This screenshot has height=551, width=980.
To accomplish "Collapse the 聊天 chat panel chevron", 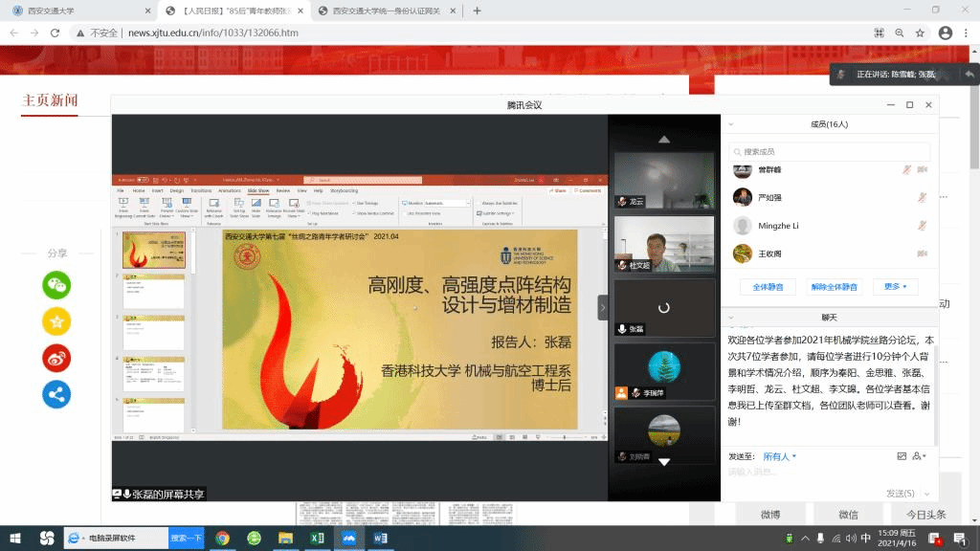I will pyautogui.click(x=731, y=317).
